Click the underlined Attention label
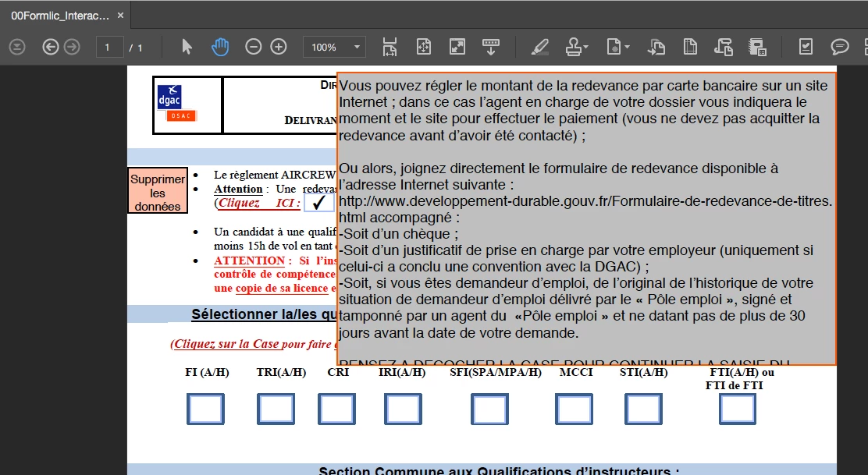The height and width of the screenshot is (475, 868). (x=238, y=189)
